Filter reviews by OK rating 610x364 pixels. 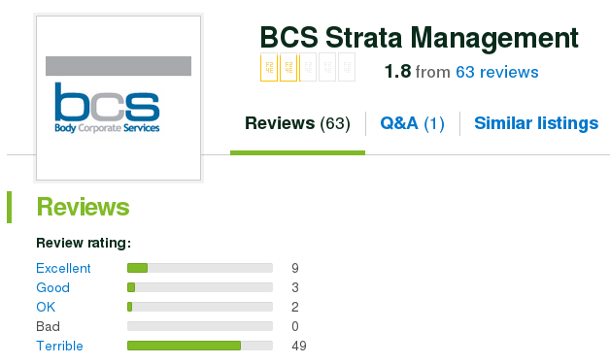(x=46, y=307)
